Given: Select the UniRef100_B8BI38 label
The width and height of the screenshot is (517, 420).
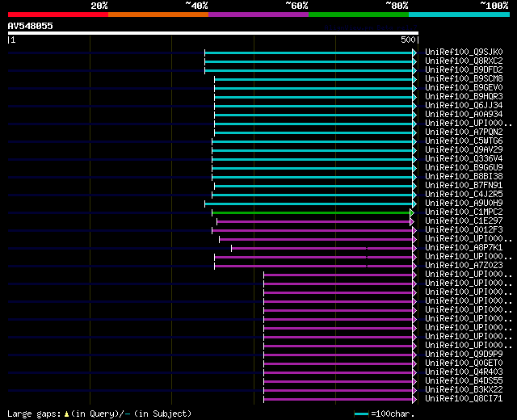Looking at the screenshot, I should pyautogui.click(x=464, y=177).
